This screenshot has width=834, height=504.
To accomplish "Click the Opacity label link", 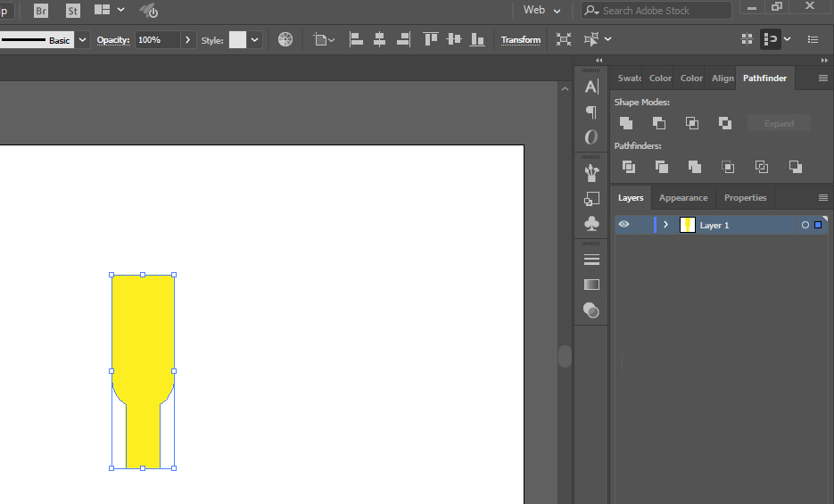I will click(113, 40).
